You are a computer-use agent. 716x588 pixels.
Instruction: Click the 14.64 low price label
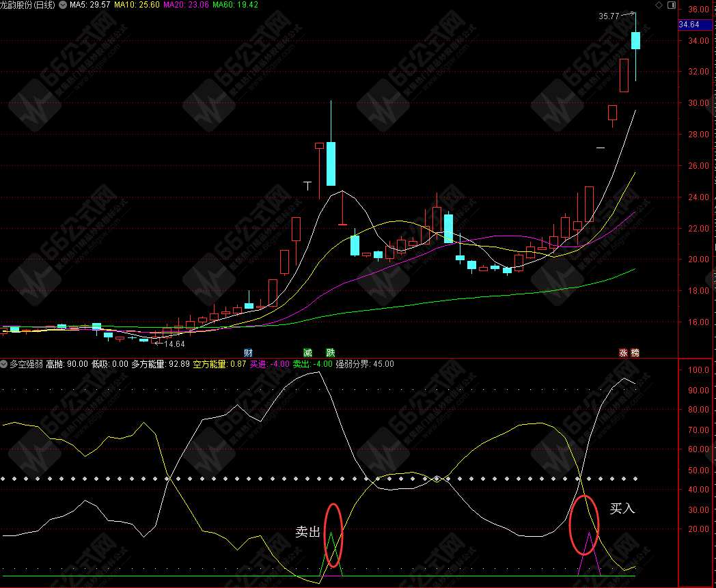click(x=174, y=344)
